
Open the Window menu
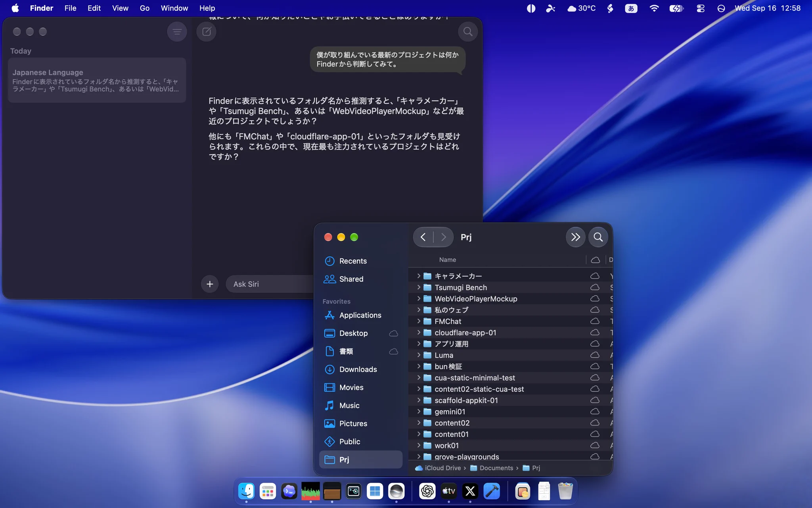point(174,8)
